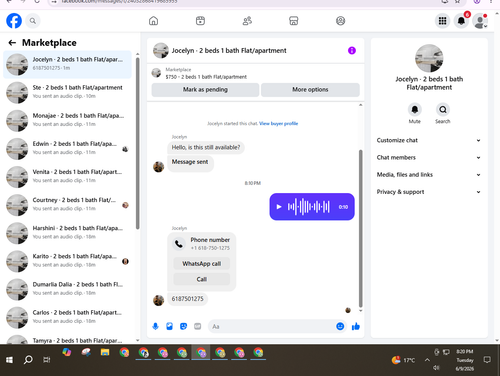Click the WhatsApp call button
Viewport: 500px width, 376px height.
pos(202,264)
